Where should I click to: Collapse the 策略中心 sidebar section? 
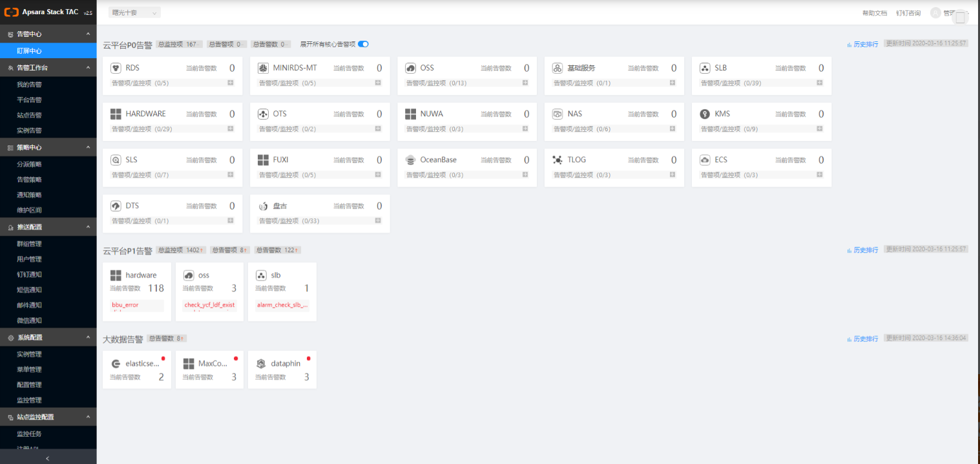pyautogui.click(x=89, y=147)
